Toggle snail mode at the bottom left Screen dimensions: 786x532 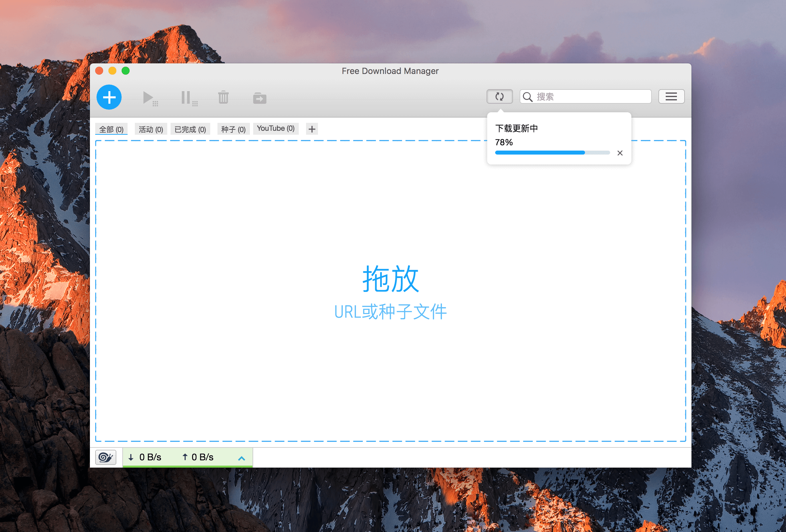pos(105,457)
